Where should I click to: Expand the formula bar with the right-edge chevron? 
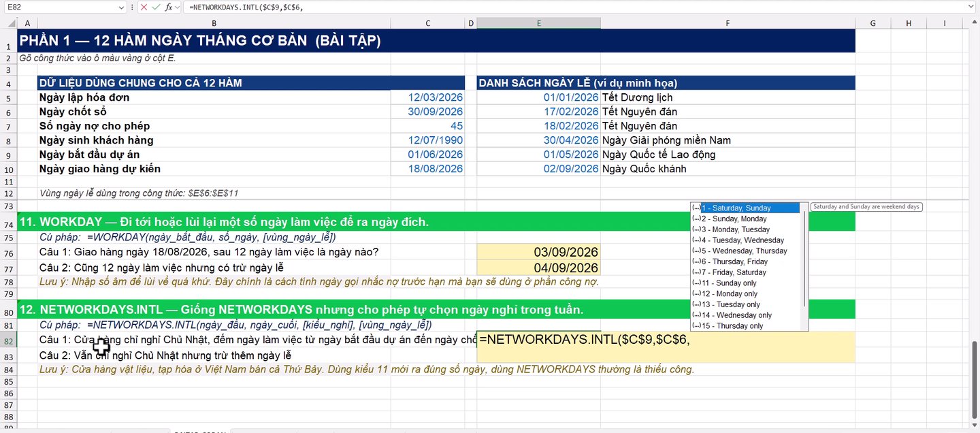coord(970,7)
